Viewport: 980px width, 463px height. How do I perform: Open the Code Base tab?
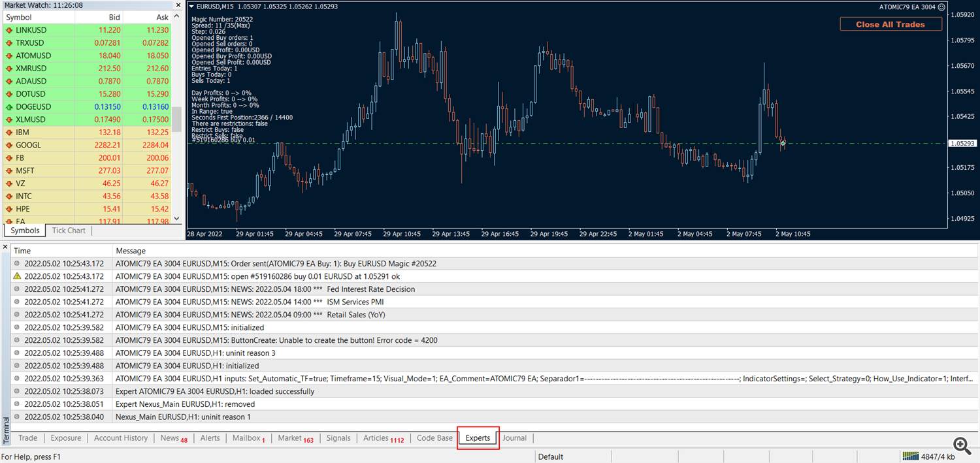(434, 438)
